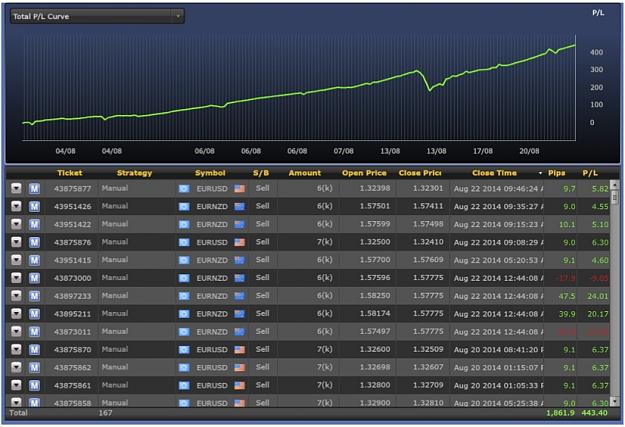Click the M icon for ticket 43875870
Image resolution: width=625 pixels, height=427 pixels.
pyautogui.click(x=34, y=350)
